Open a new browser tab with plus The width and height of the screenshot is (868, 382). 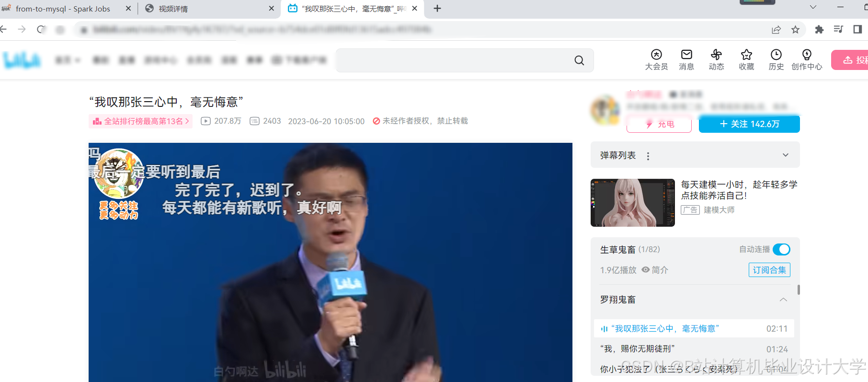coord(437,9)
